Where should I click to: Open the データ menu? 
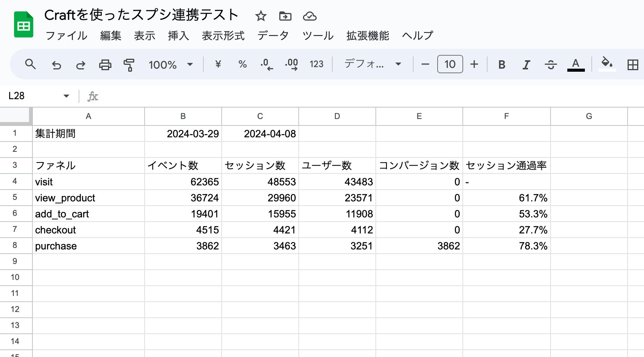273,35
